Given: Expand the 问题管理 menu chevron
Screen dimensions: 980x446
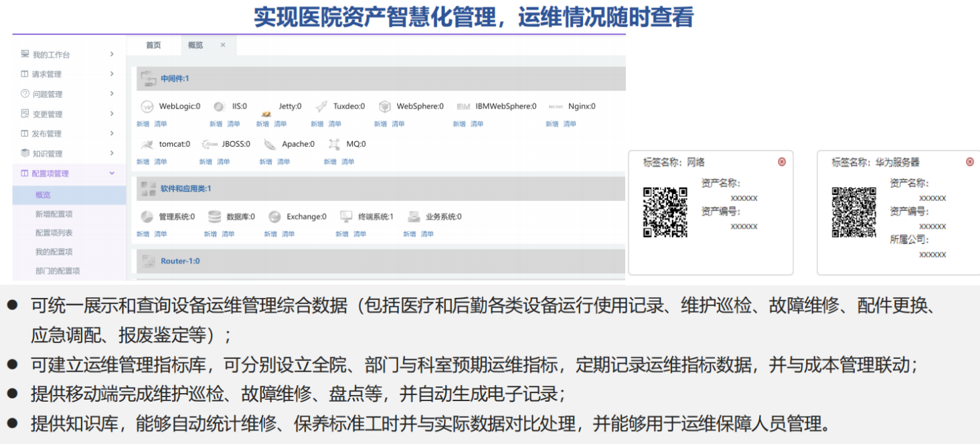Looking at the screenshot, I should pos(112,94).
